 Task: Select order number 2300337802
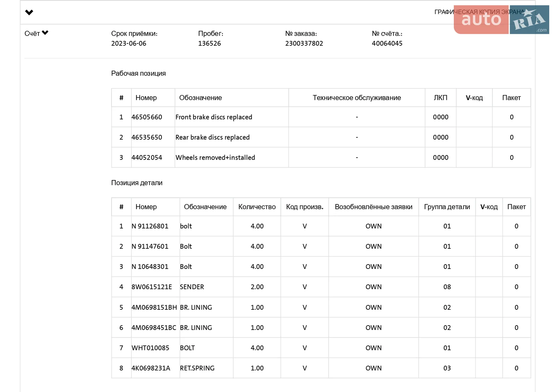[x=304, y=43]
